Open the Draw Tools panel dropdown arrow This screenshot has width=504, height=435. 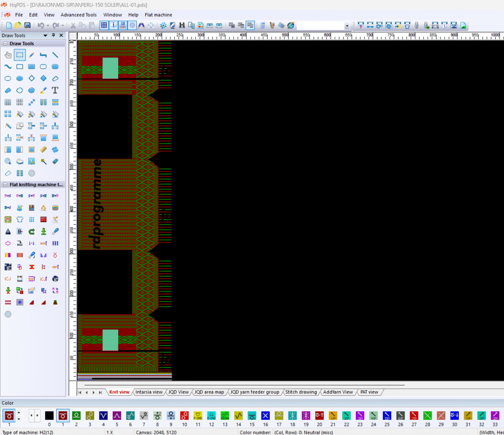coord(45,35)
